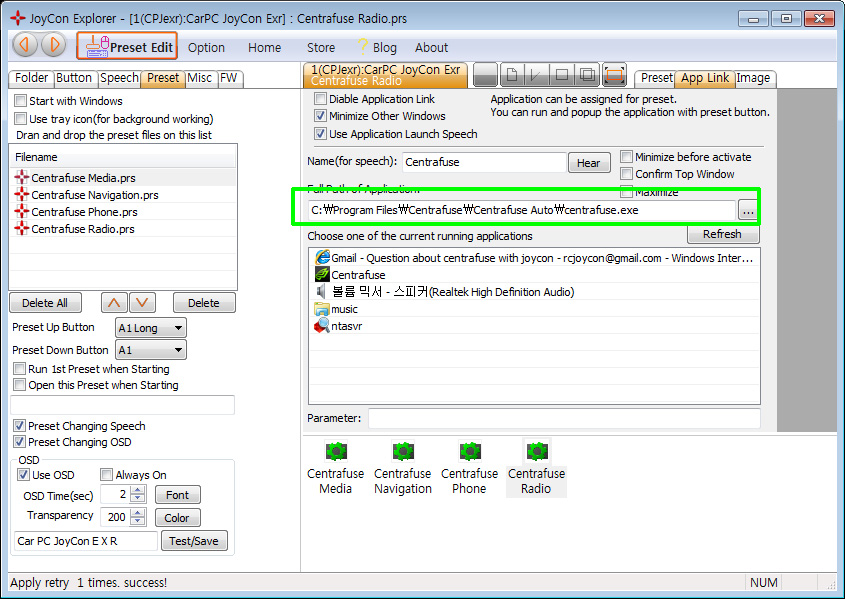Enable the Always On OSD option
845x599 pixels.
pyautogui.click(x=107, y=475)
